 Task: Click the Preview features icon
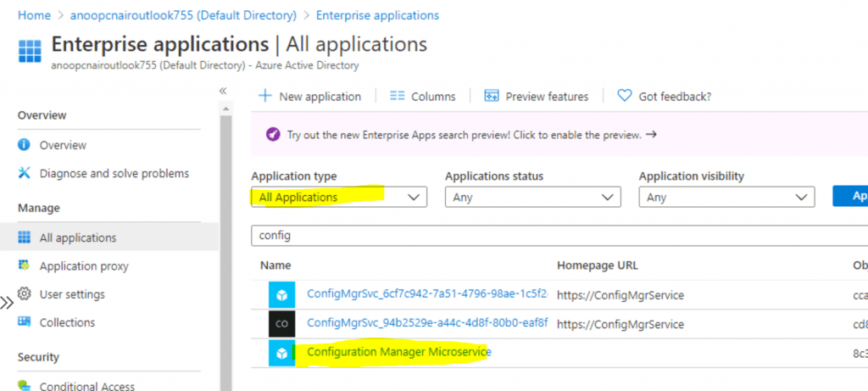click(x=492, y=96)
